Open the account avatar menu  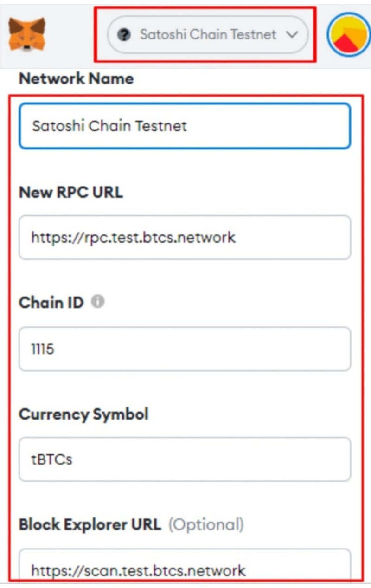(x=348, y=34)
